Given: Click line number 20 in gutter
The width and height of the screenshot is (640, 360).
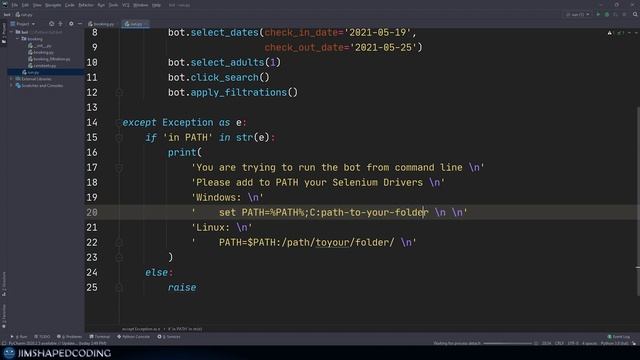Looking at the screenshot, I should point(92,213).
